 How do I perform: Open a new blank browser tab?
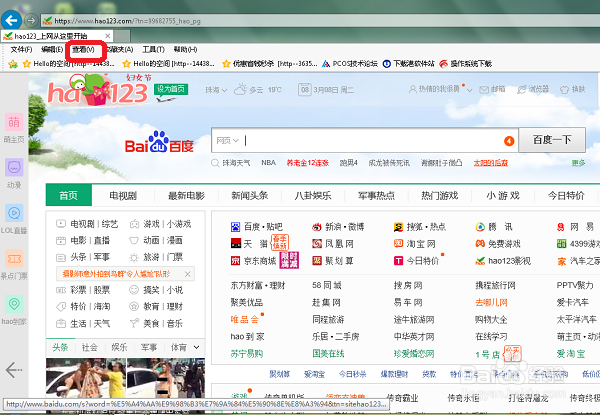(x=122, y=36)
